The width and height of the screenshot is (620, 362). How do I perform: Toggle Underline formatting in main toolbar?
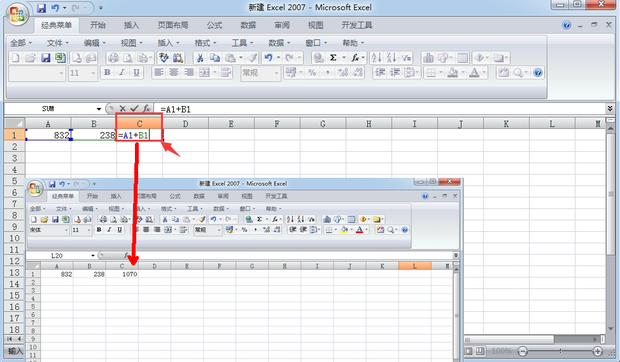pyautogui.click(x=136, y=73)
